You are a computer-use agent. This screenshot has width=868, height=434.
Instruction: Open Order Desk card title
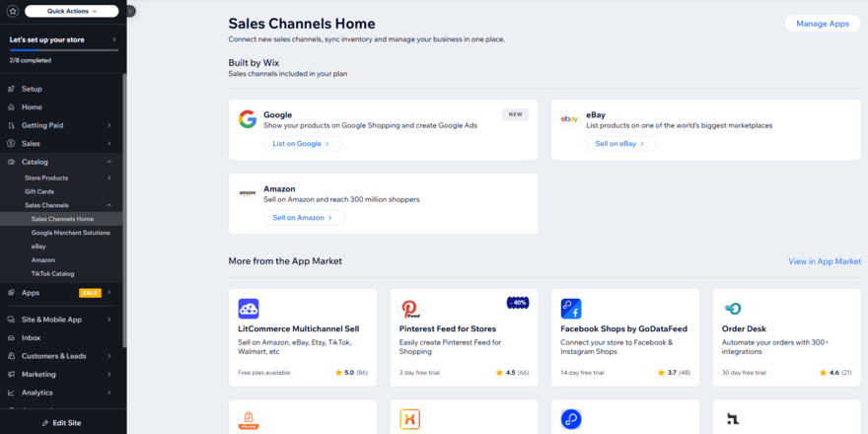click(744, 328)
